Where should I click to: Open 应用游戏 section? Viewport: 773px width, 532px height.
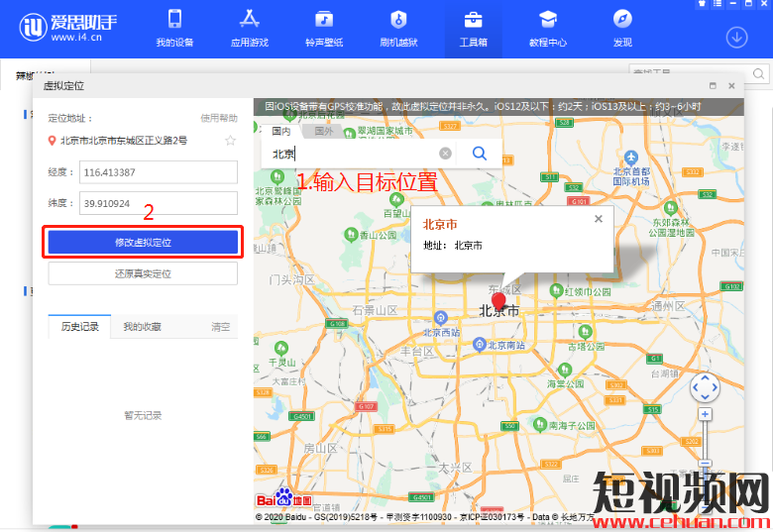click(x=250, y=28)
